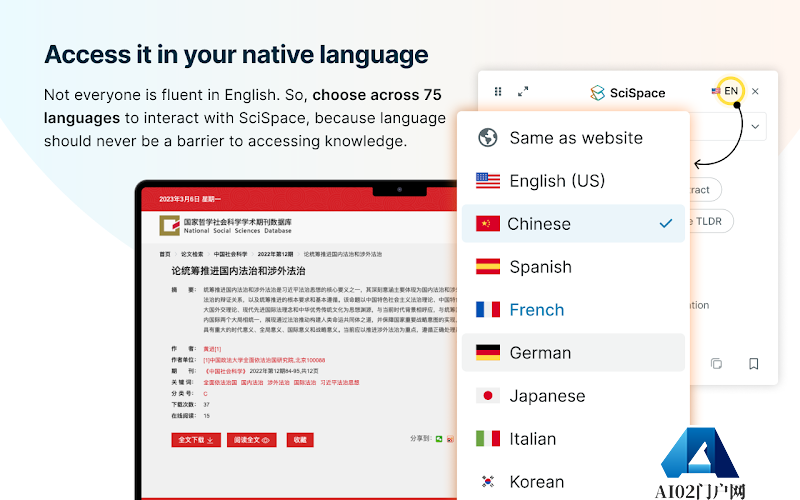Click the drag handle dots icon in SciSpace panel
Viewport: 800px width, 500px height.
[498, 91]
